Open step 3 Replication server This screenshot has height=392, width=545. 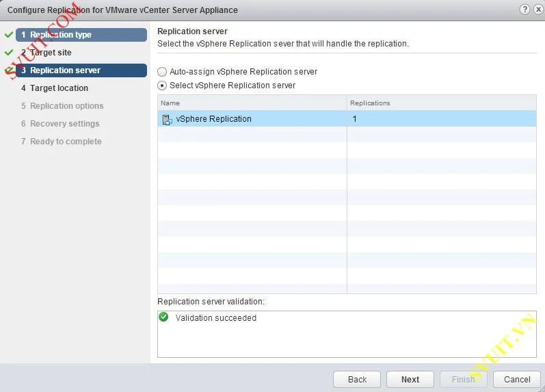click(81, 70)
